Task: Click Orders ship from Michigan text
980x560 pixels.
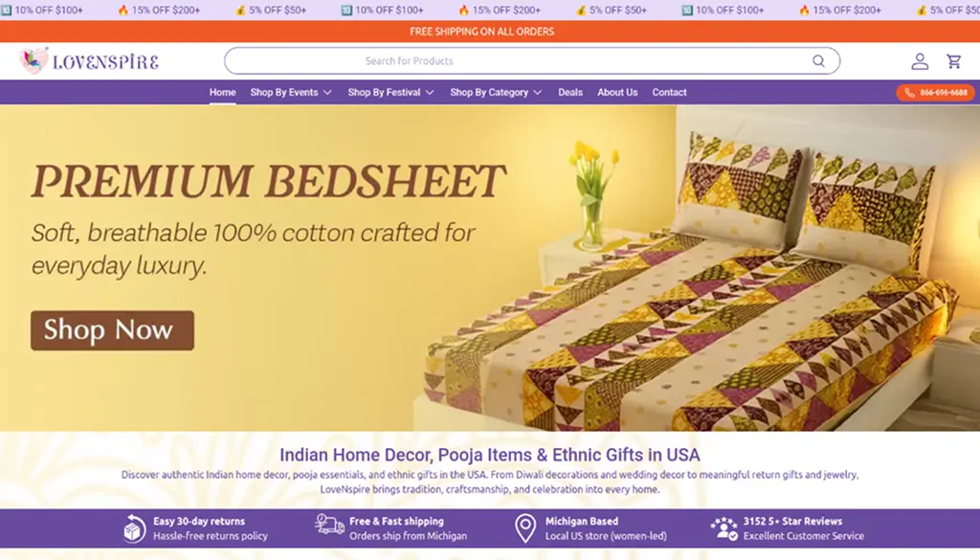Action: click(408, 536)
